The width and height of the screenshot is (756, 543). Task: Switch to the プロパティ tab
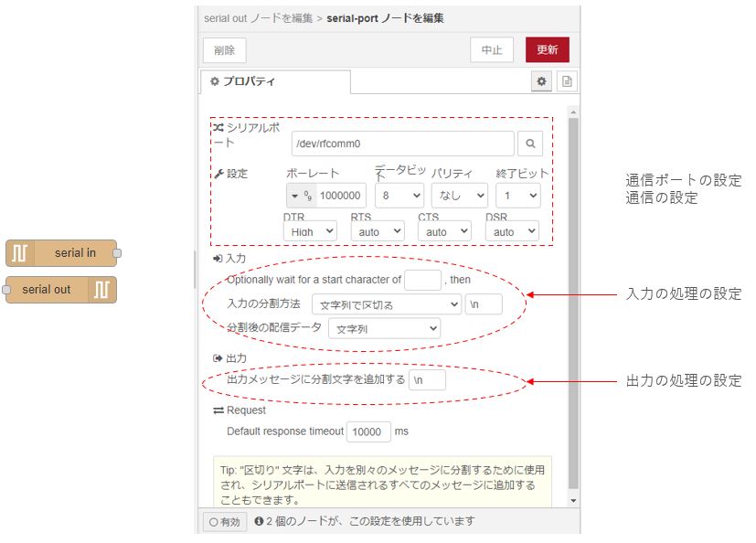click(274, 81)
